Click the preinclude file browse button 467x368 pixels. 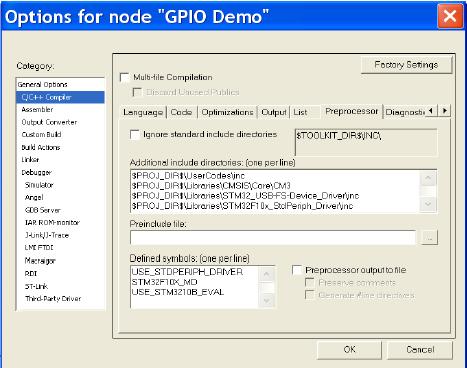coord(430,238)
